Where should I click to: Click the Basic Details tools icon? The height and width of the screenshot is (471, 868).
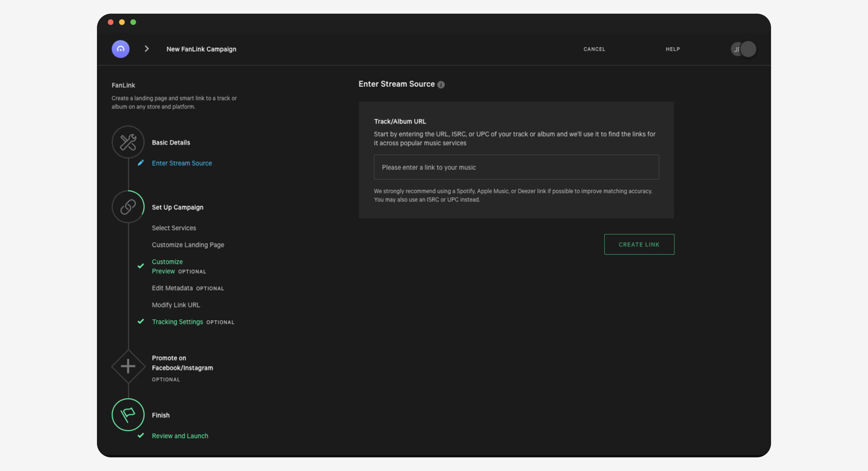(128, 142)
